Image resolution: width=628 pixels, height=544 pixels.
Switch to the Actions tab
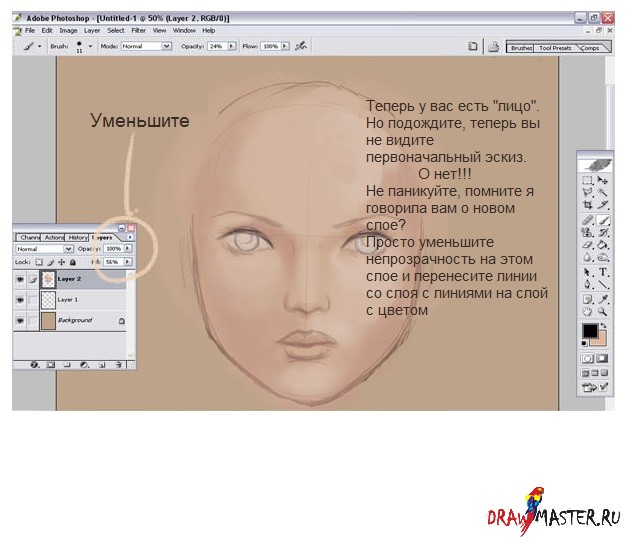point(54,238)
